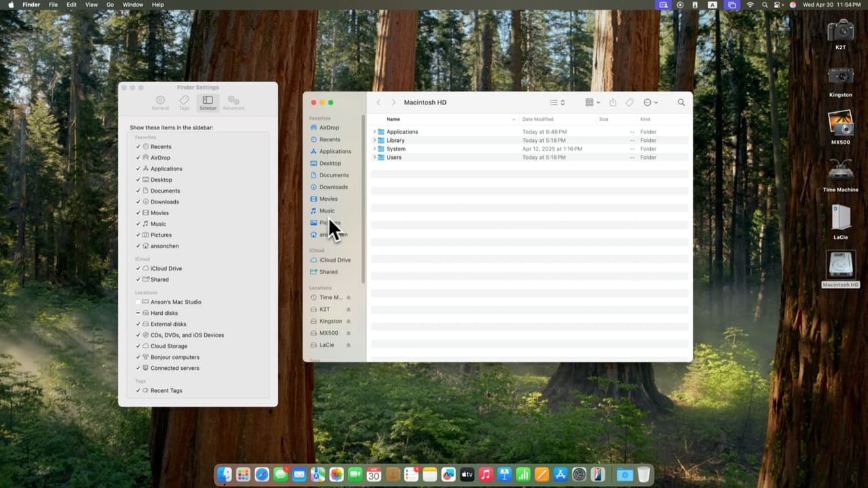Open Music in the Finder window sidebar

(x=327, y=210)
